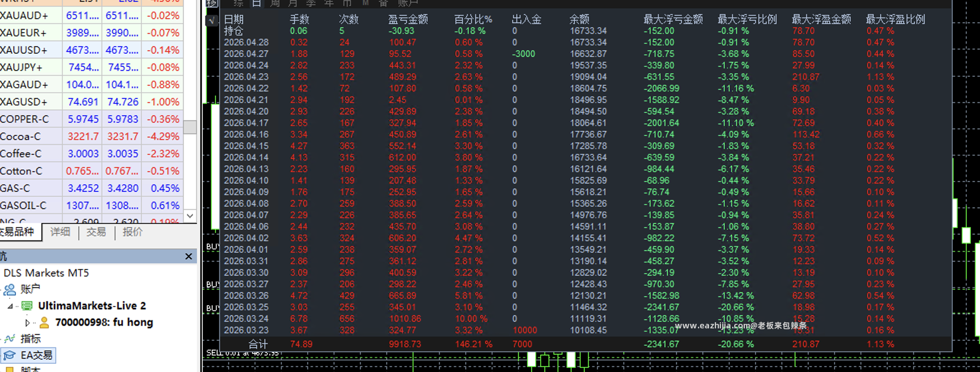Click the 最大浮亏比例 column header
Viewport: 980px width, 372px height.
[747, 19]
